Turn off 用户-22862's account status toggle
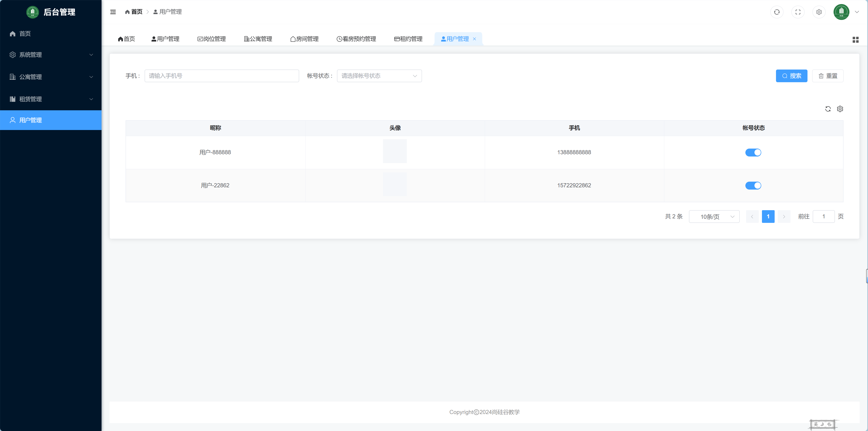Screen dimensions: 868x431 tap(754, 185)
